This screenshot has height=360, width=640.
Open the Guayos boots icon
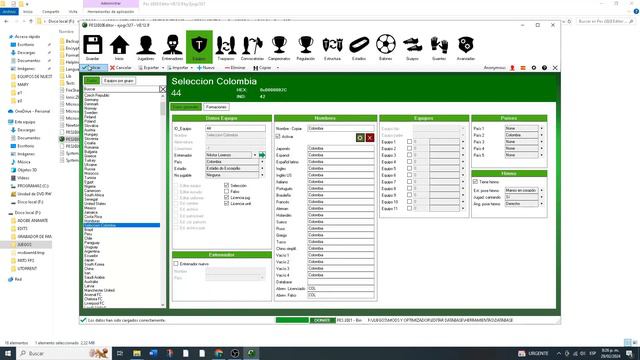412,45
